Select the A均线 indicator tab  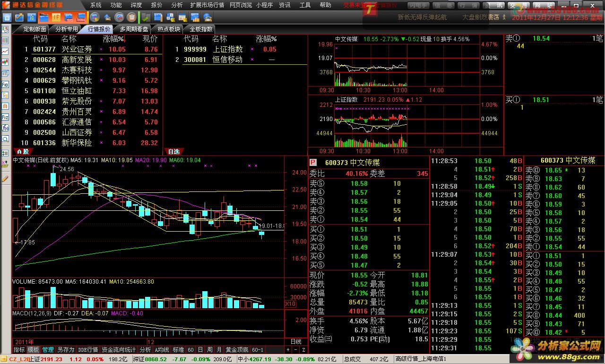point(162,350)
